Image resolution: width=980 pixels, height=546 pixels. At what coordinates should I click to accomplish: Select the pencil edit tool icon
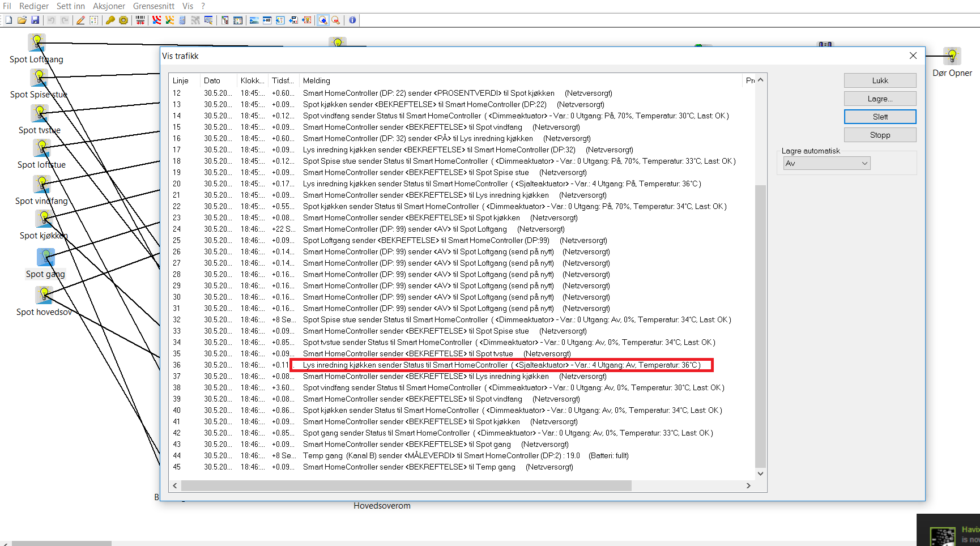[80, 20]
